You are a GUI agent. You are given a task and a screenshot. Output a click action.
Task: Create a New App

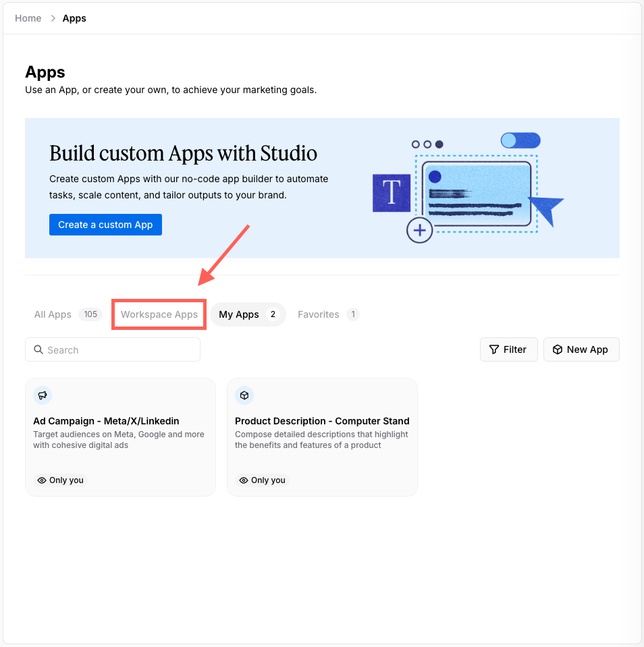[581, 349]
